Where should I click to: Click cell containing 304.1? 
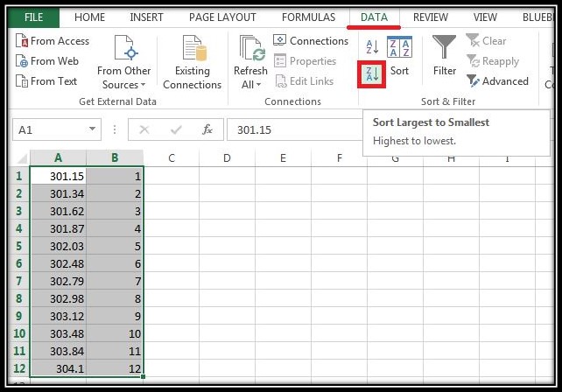(x=58, y=368)
